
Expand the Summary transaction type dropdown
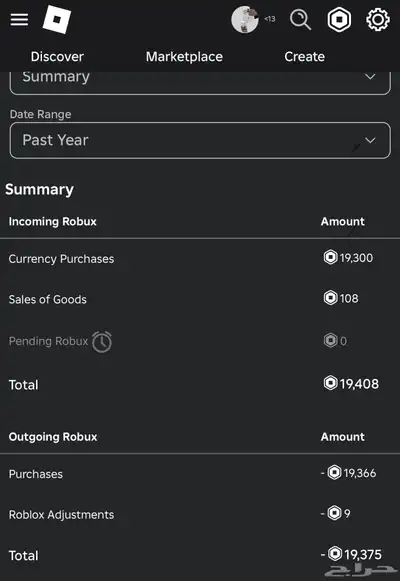point(200,82)
